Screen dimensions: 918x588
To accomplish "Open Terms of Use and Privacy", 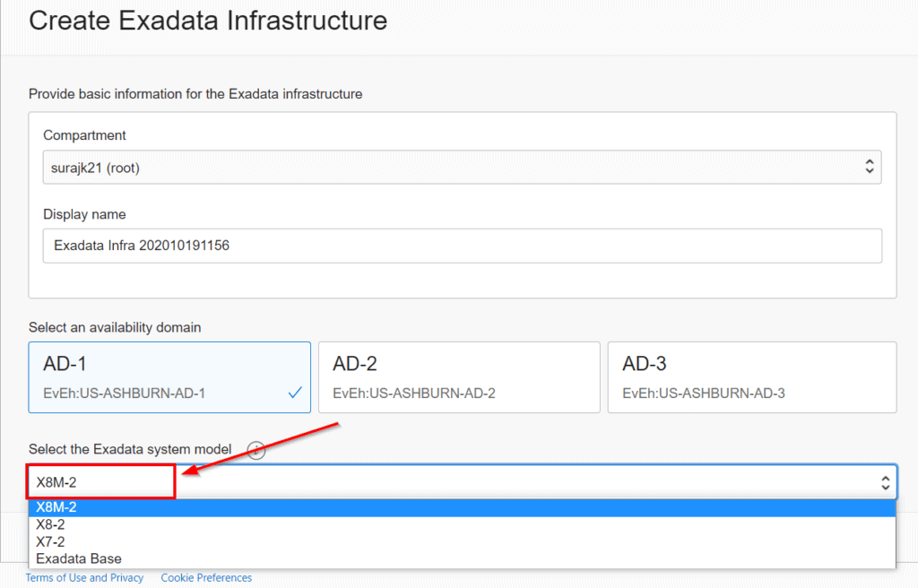I will [84, 577].
